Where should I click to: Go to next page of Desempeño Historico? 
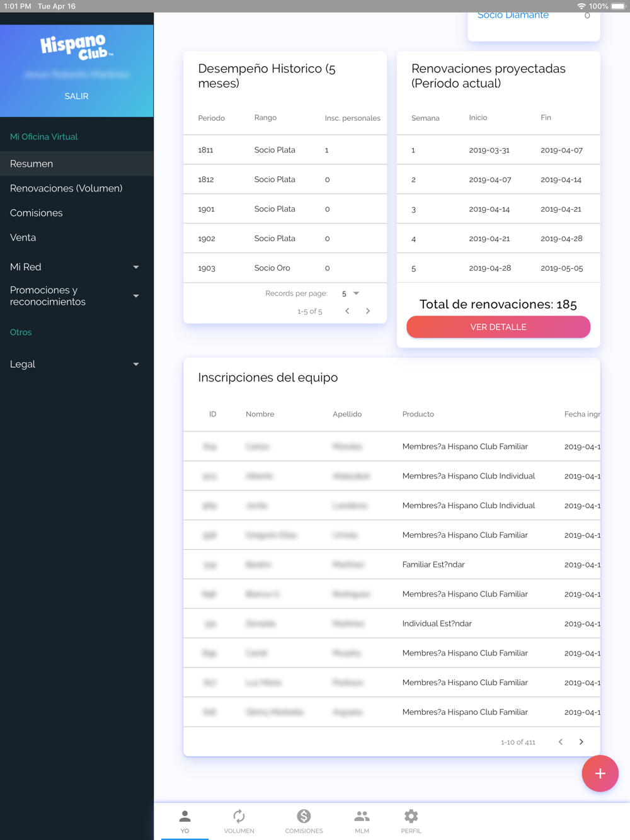pos(368,311)
